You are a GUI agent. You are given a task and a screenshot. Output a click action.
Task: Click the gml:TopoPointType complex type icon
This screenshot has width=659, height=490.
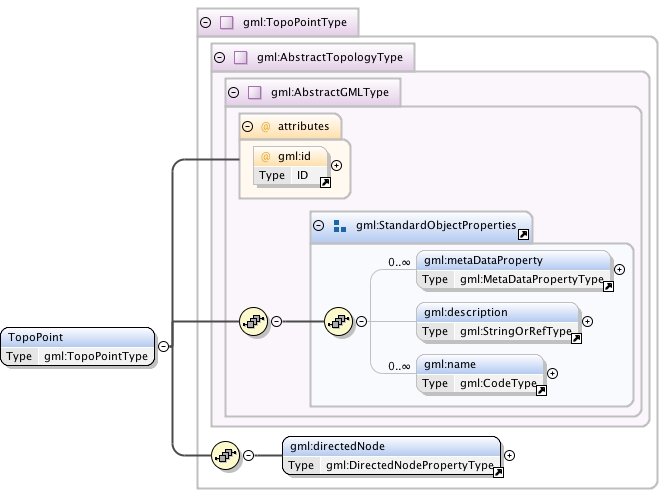pyautogui.click(x=227, y=22)
